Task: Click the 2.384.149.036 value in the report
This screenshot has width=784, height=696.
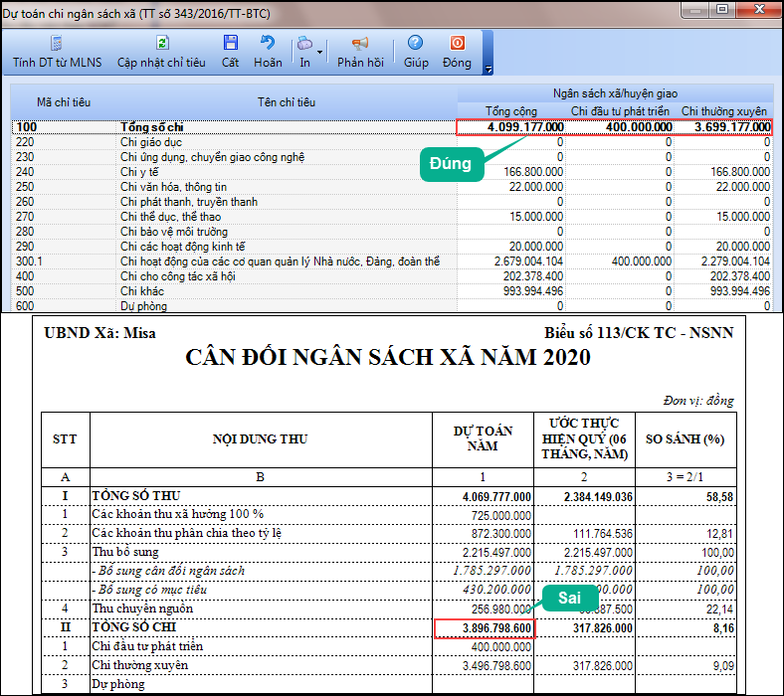Action: tap(598, 497)
